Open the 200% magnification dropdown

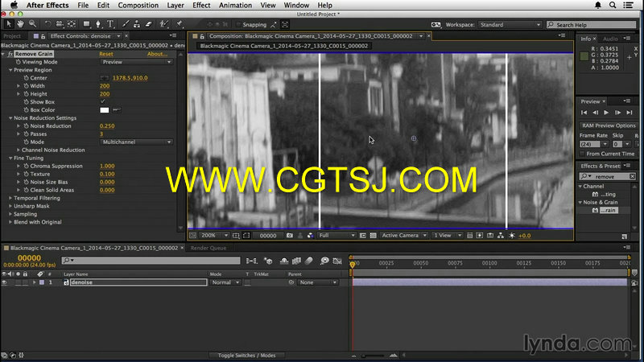tap(214, 236)
